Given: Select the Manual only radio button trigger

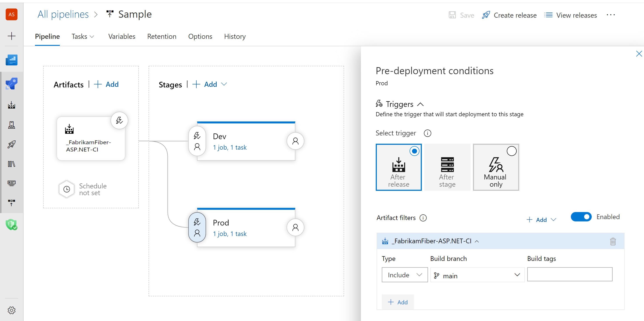Looking at the screenshot, I should 512,151.
